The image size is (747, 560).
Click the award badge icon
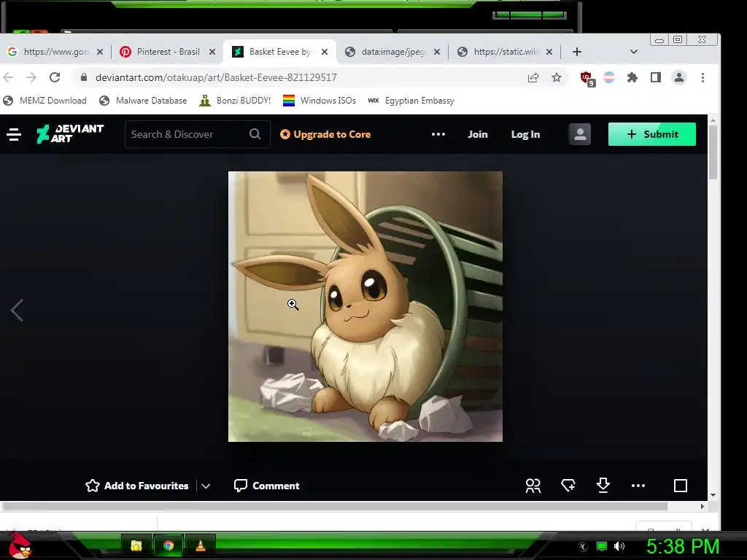(x=568, y=486)
